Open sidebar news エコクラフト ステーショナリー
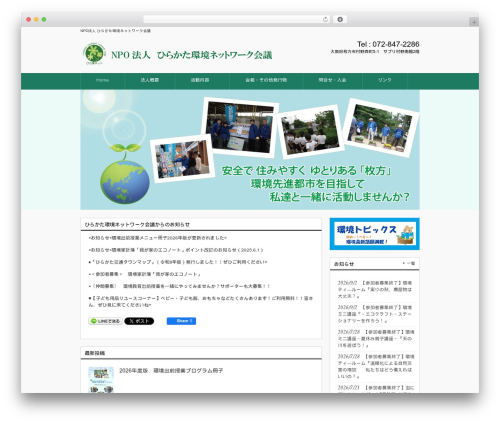The width and height of the screenshot is (500, 423). [x=375, y=314]
